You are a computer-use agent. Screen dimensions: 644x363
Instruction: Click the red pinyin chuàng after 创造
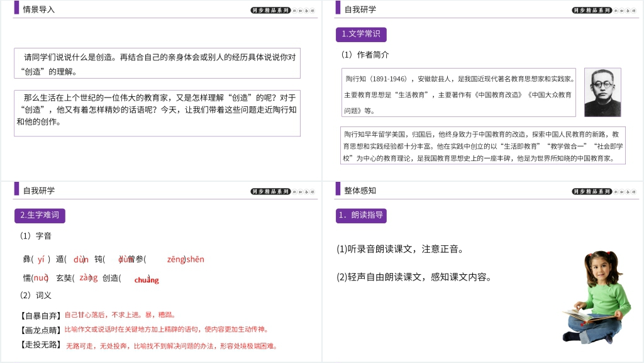click(x=146, y=279)
